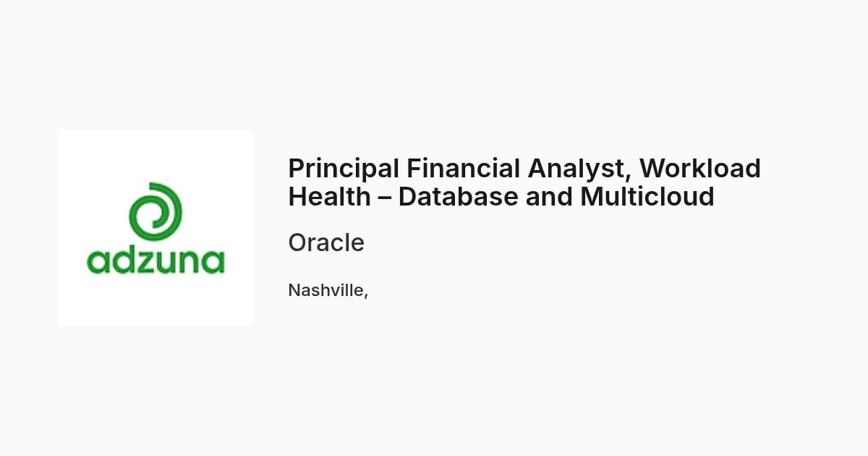The height and width of the screenshot is (456, 868).
Task: Click the dash between Health and Database
Action: (384, 198)
